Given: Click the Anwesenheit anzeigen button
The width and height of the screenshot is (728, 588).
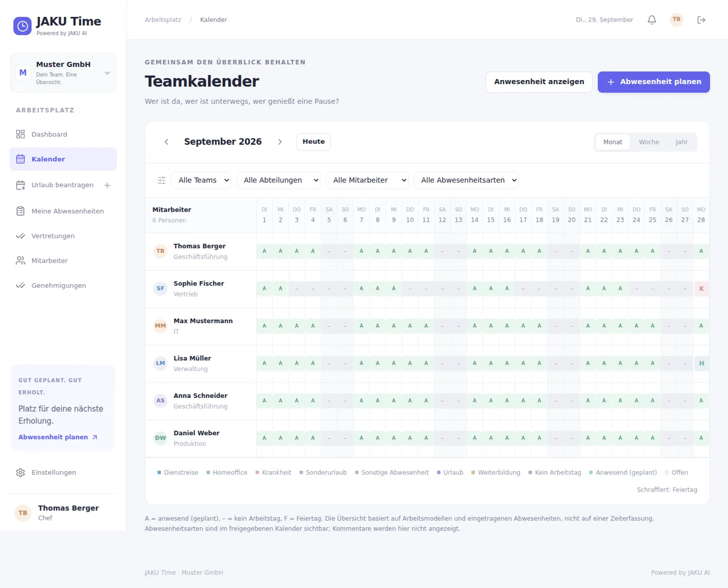Looking at the screenshot, I should point(539,82).
